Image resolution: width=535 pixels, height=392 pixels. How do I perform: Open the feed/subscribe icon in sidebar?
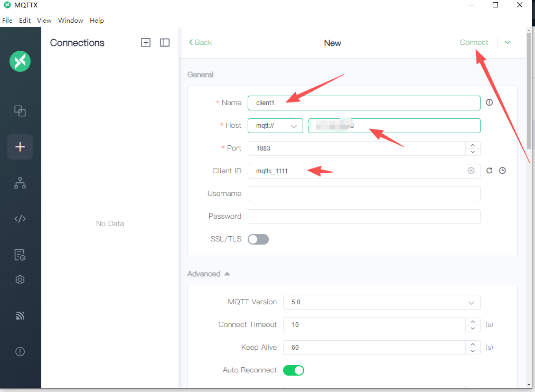click(x=20, y=315)
